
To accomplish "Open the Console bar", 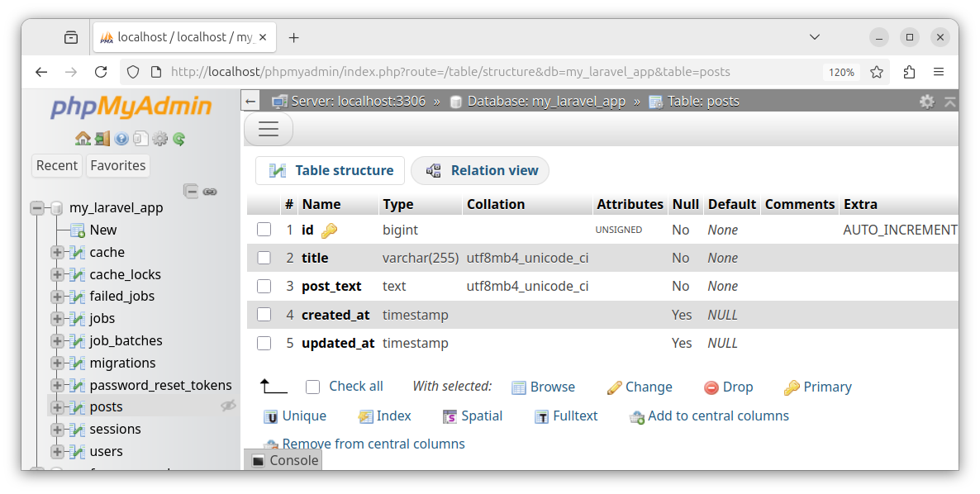I will tap(285, 461).
